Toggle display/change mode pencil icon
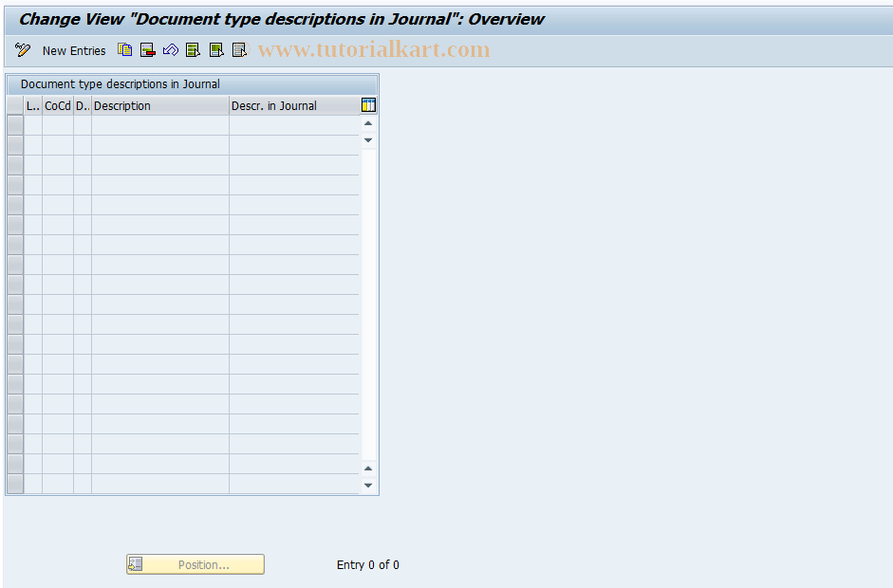 tap(23, 50)
